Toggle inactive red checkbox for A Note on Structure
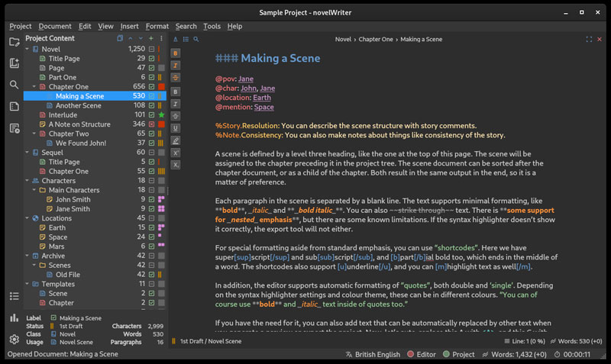Image resolution: width=611 pixels, height=364 pixels. 151,124
